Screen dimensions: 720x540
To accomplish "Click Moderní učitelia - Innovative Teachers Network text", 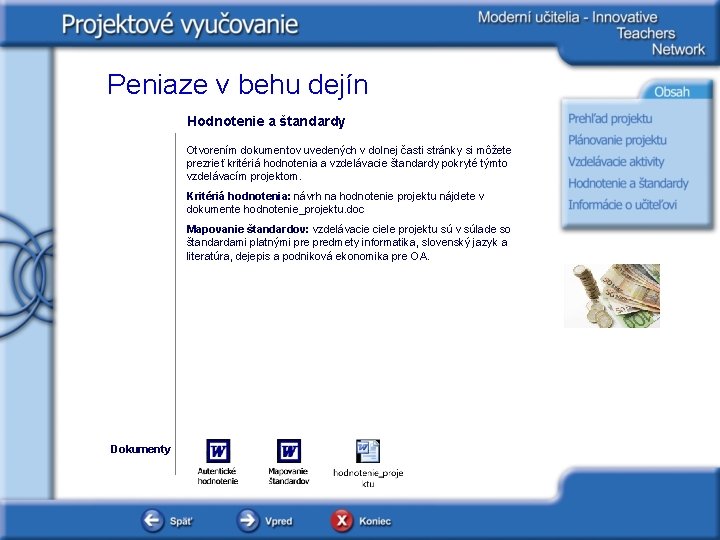I will [x=591, y=33].
